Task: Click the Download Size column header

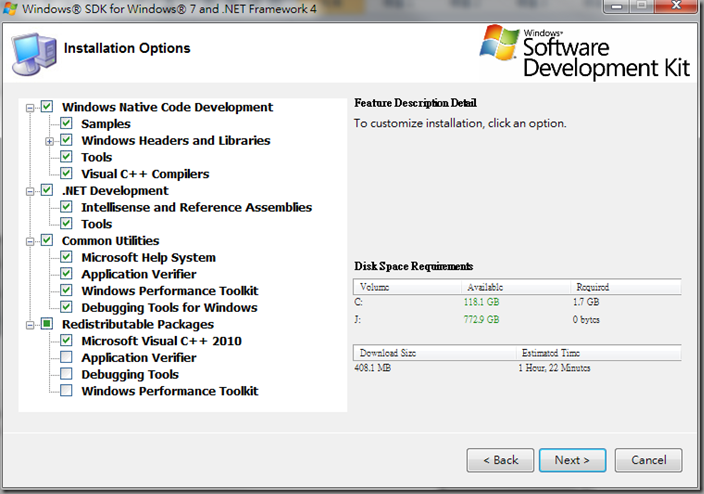Action: pyautogui.click(x=435, y=353)
